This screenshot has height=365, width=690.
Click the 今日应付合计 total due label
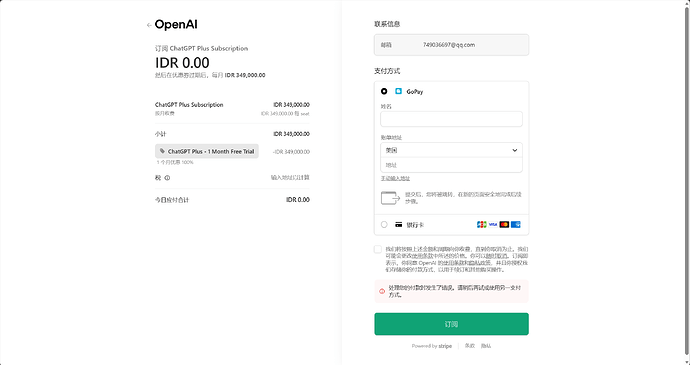point(172,200)
